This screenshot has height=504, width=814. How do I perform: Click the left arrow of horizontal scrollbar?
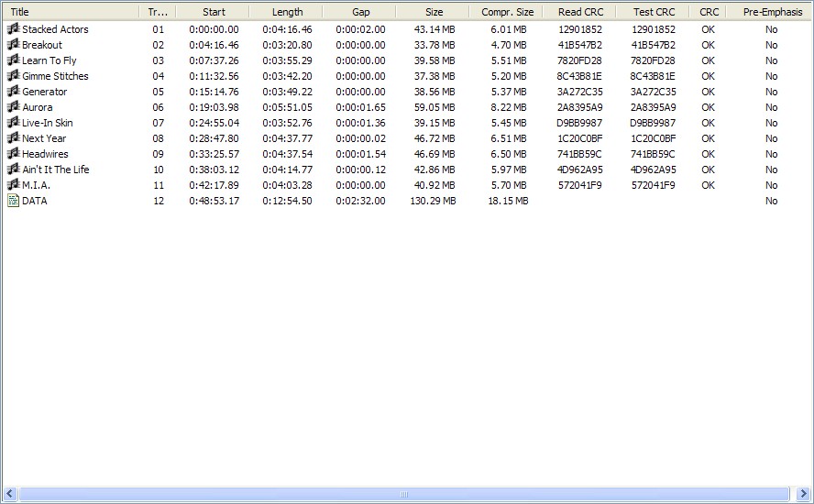pos(10,494)
